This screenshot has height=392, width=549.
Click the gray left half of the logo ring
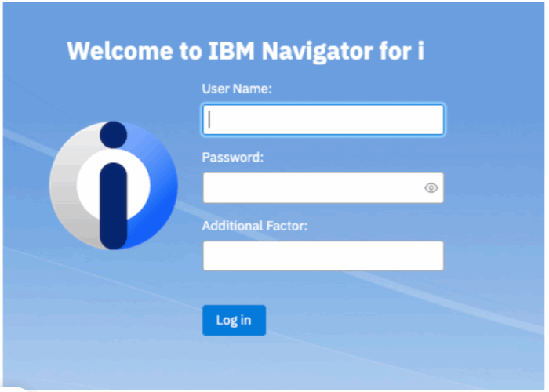pyautogui.click(x=66, y=187)
